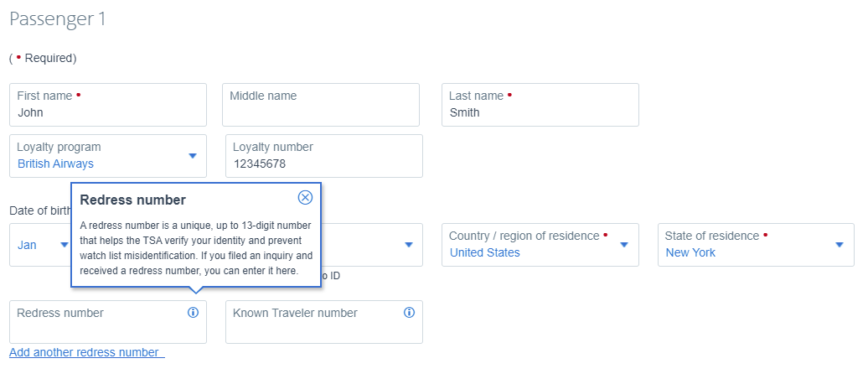Click the Redress number tooltip description text
Viewport: 868px width, 374px height.
pyautogui.click(x=195, y=248)
